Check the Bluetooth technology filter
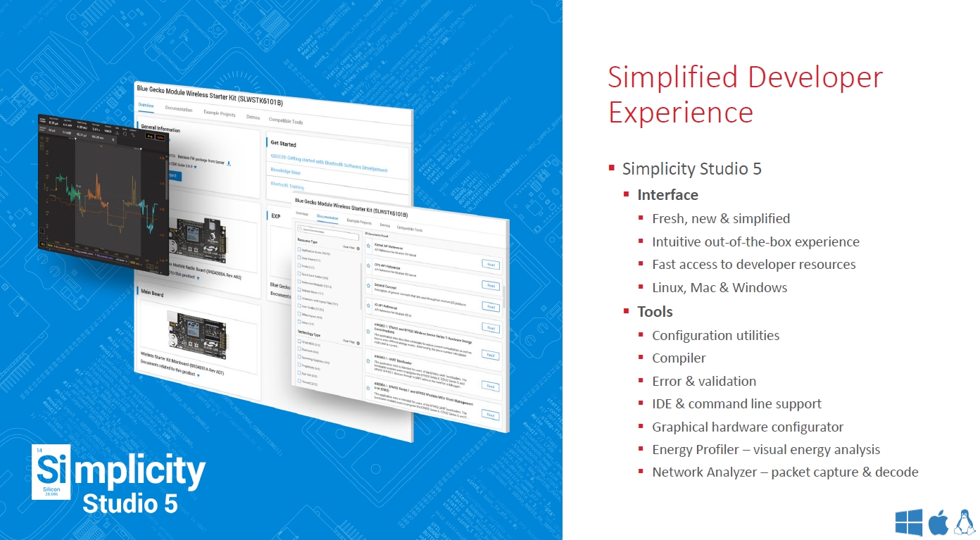980x540 pixels. [x=299, y=349]
